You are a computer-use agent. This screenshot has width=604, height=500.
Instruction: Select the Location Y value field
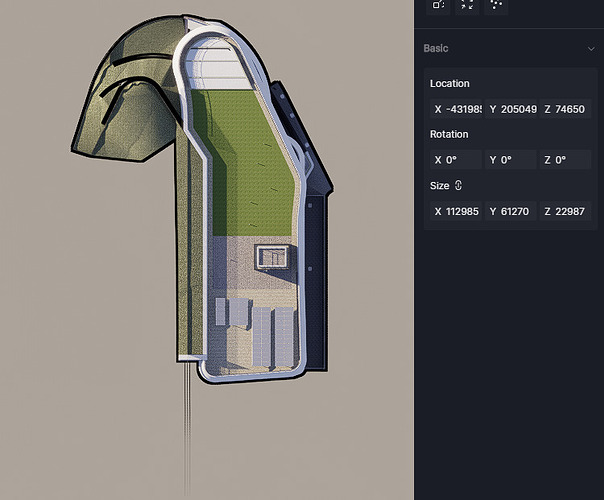pyautogui.click(x=512, y=109)
